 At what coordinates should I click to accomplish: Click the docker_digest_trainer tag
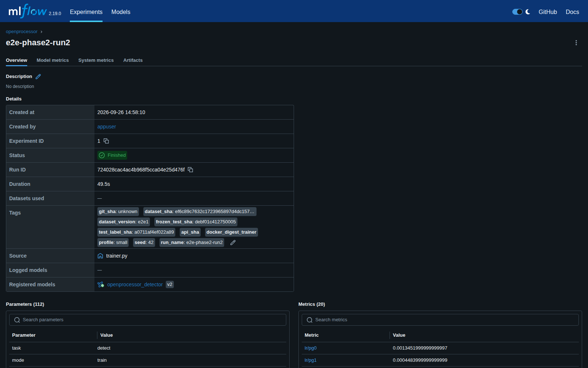tap(232, 232)
